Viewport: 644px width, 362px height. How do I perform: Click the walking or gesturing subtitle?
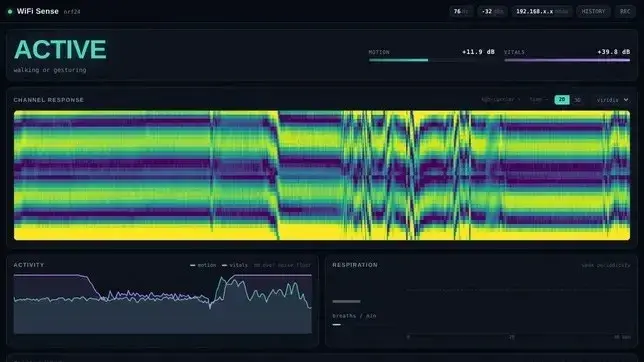tap(50, 70)
